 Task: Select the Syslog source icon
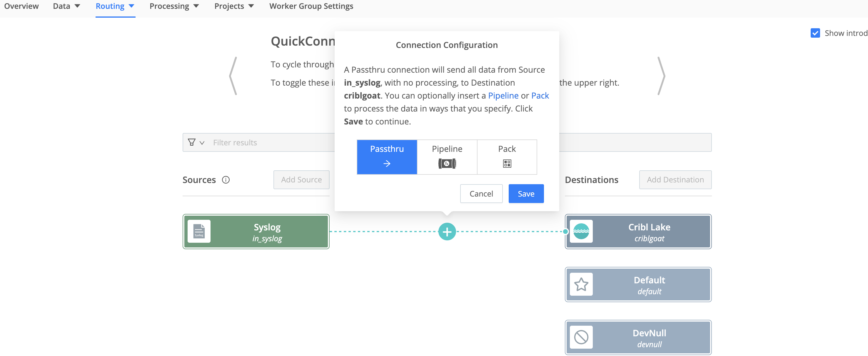(x=199, y=231)
